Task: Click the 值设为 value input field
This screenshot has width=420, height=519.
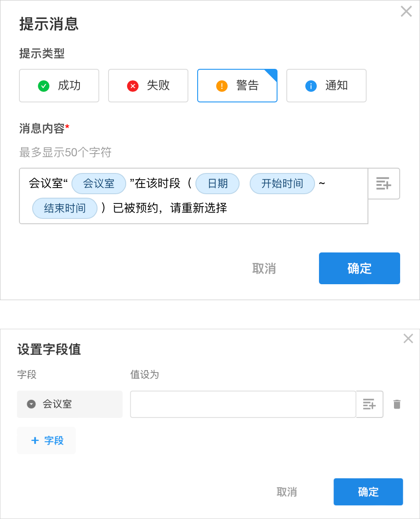Action: [243, 404]
